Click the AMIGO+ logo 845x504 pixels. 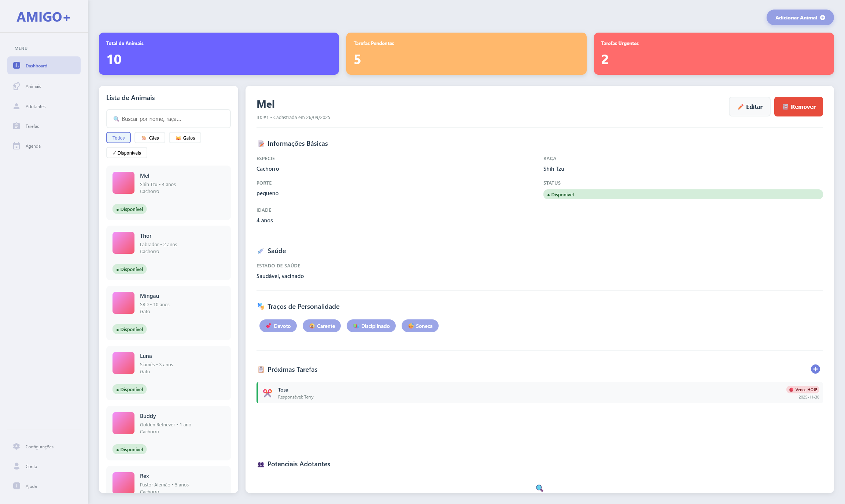coord(44,16)
